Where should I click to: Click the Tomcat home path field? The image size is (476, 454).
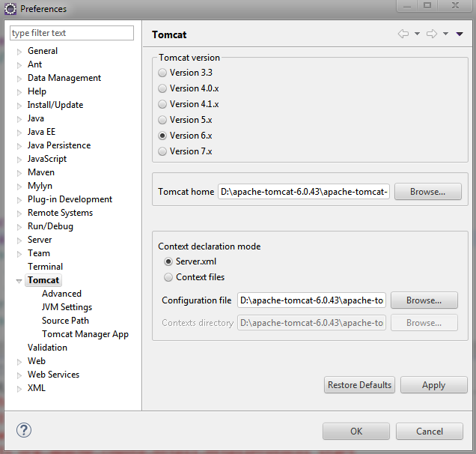[x=304, y=192]
